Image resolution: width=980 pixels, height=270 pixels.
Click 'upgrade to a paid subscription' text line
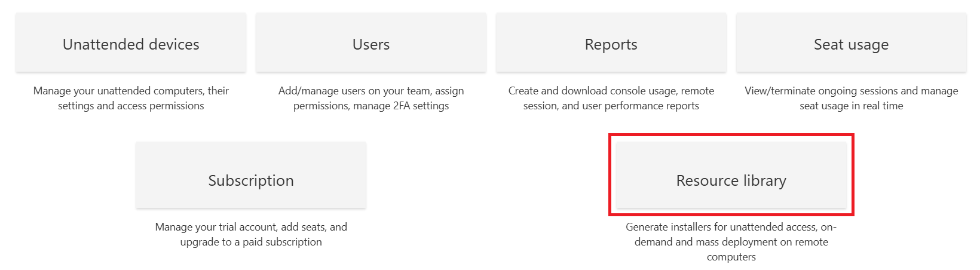[251, 242]
